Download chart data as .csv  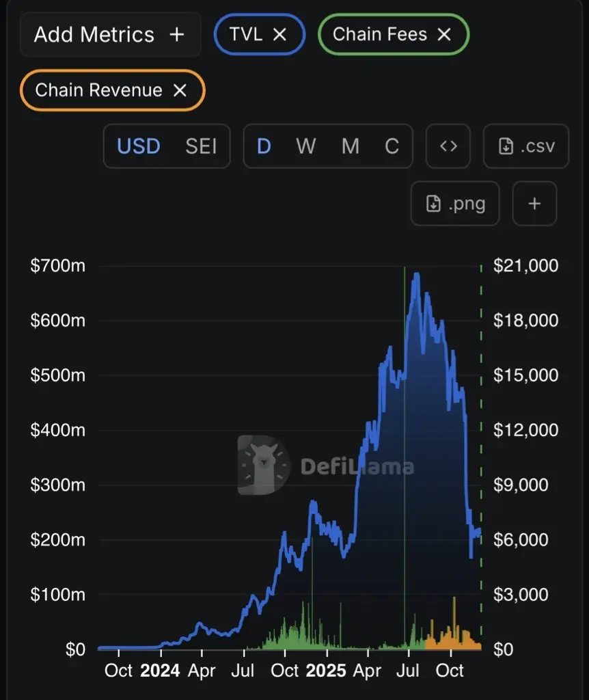point(526,146)
